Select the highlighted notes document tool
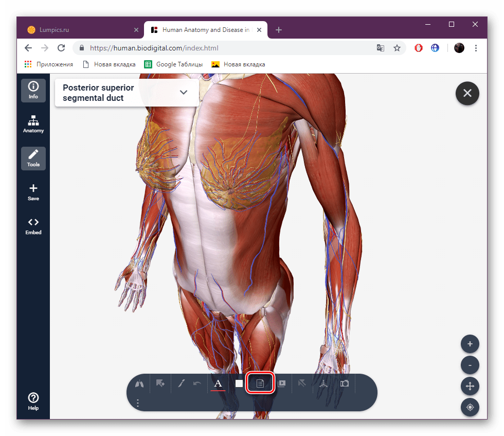Screen dimensions: 504x436 260,383
